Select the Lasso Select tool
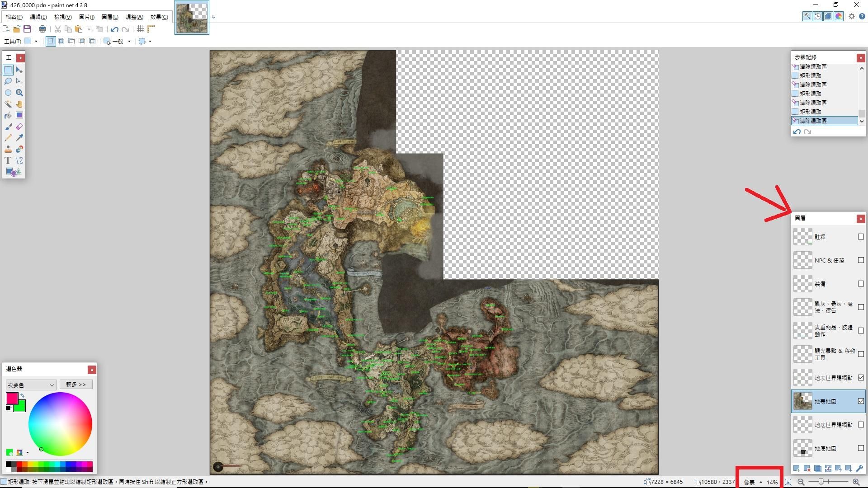 coord(8,81)
